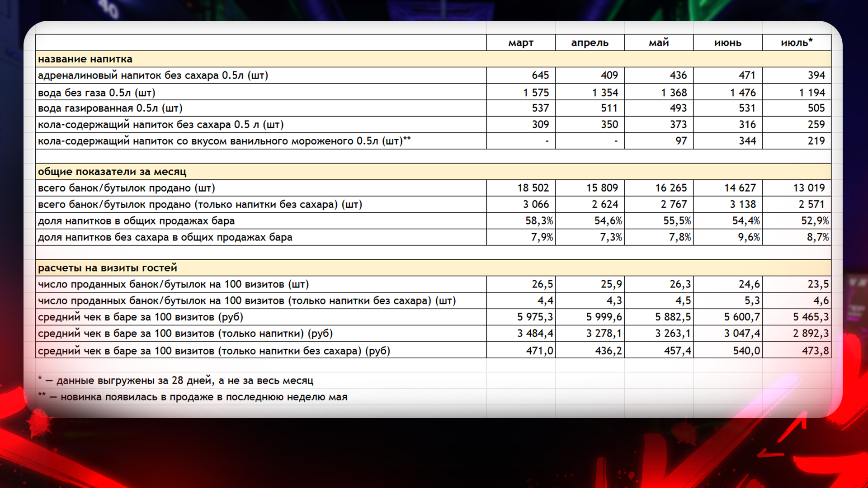868x488 pixels.
Task: Select the cell with value 1 476
Action: 728,92
